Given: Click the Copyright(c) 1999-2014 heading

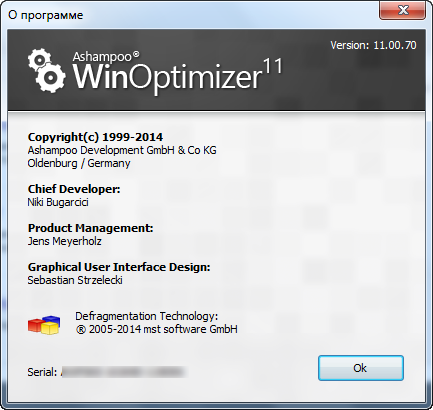Looking at the screenshot, I should pyautogui.click(x=95, y=137).
